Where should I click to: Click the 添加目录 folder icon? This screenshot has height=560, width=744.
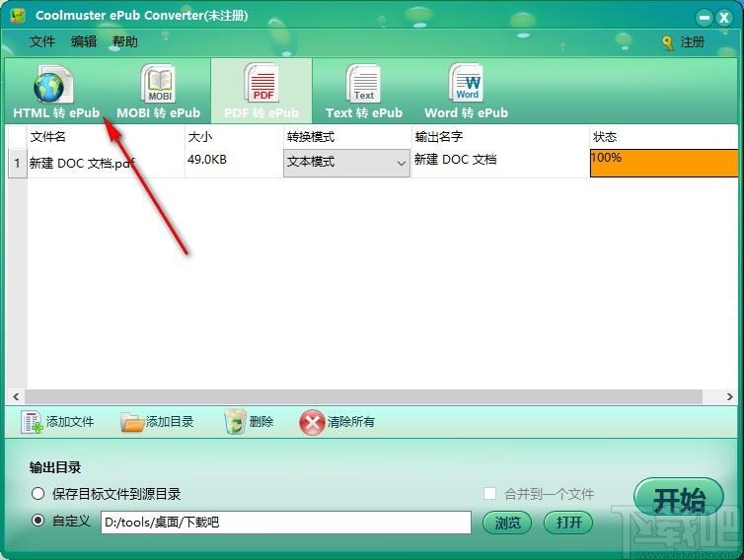coord(132,422)
